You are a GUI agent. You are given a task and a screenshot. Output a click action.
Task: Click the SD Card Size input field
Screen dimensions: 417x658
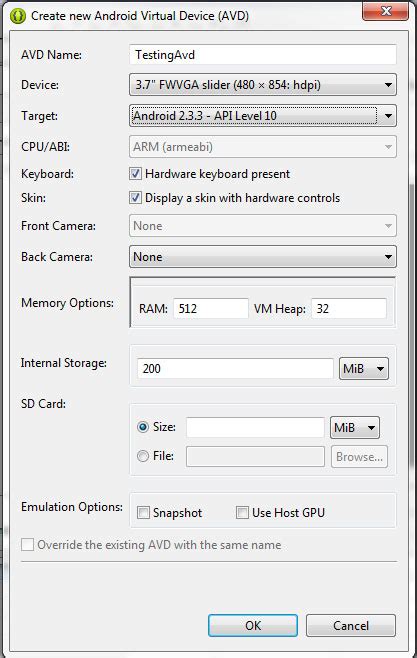(x=255, y=427)
